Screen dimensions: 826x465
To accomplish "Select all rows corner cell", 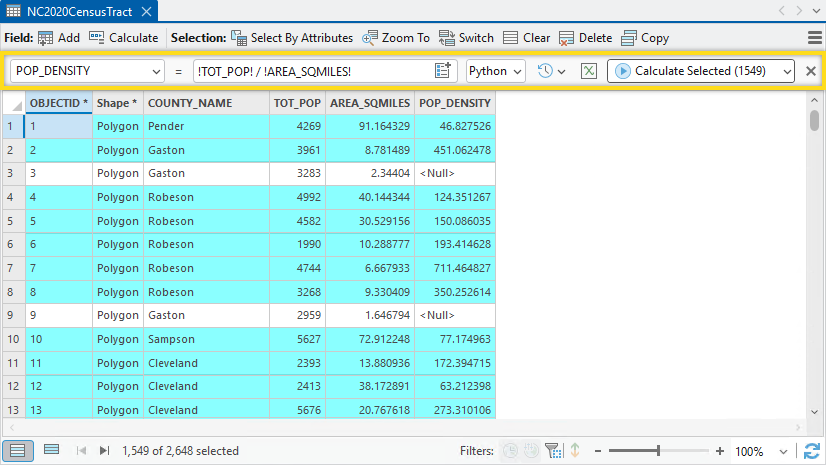I will coord(14,103).
